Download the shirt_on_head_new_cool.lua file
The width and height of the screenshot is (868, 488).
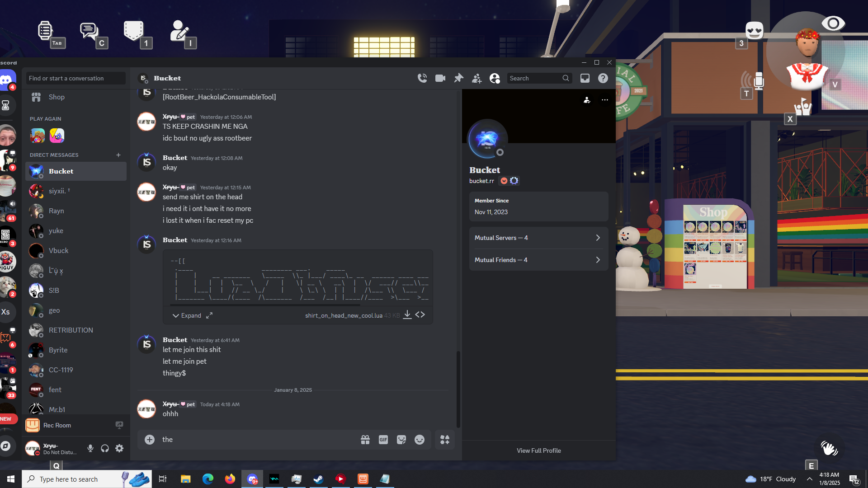click(407, 315)
